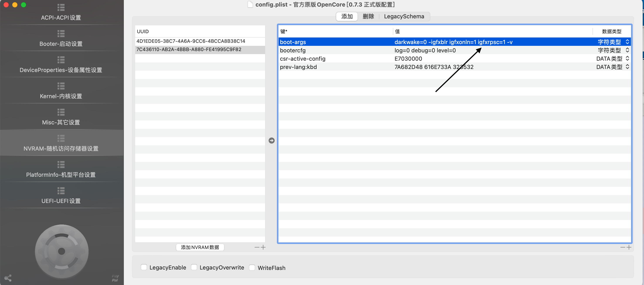Enable the LegacyEnable checkbox

[x=144, y=267]
